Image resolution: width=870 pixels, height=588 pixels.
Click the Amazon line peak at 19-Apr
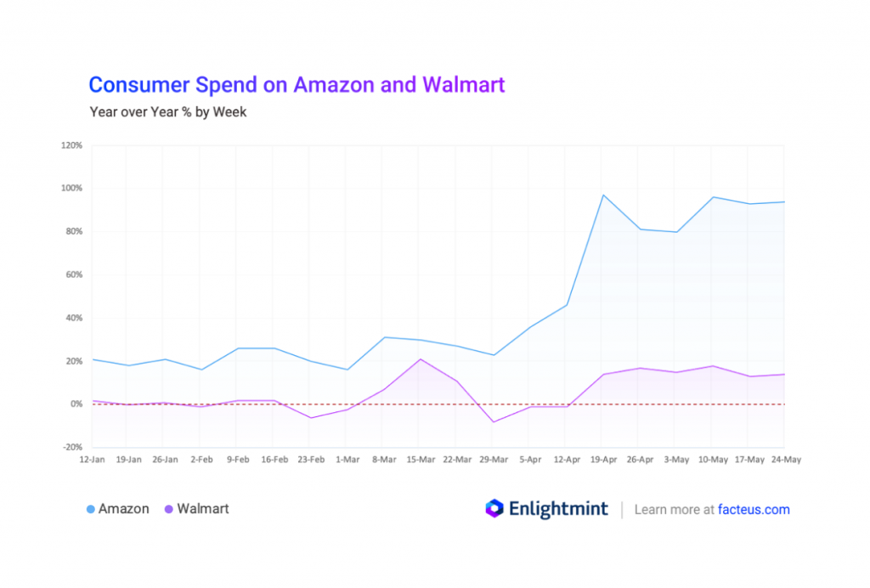pyautogui.click(x=603, y=195)
